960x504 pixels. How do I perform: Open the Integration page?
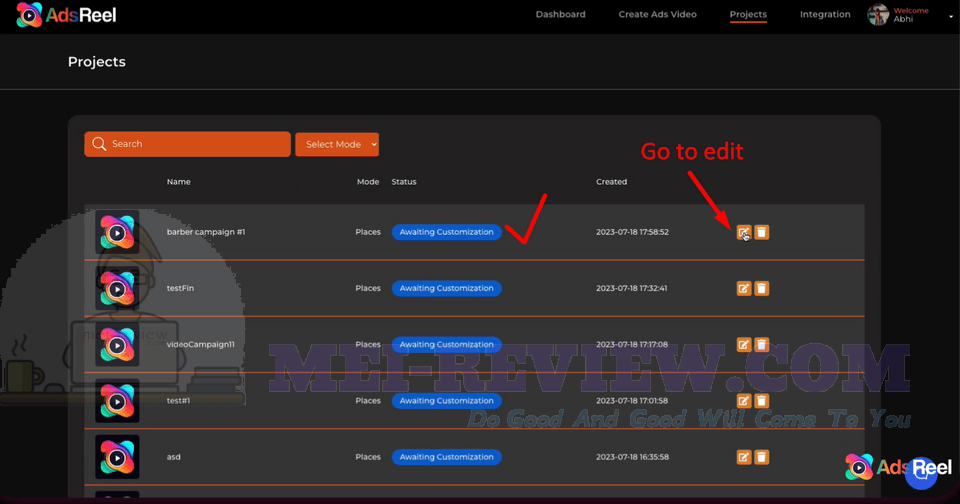(x=825, y=14)
